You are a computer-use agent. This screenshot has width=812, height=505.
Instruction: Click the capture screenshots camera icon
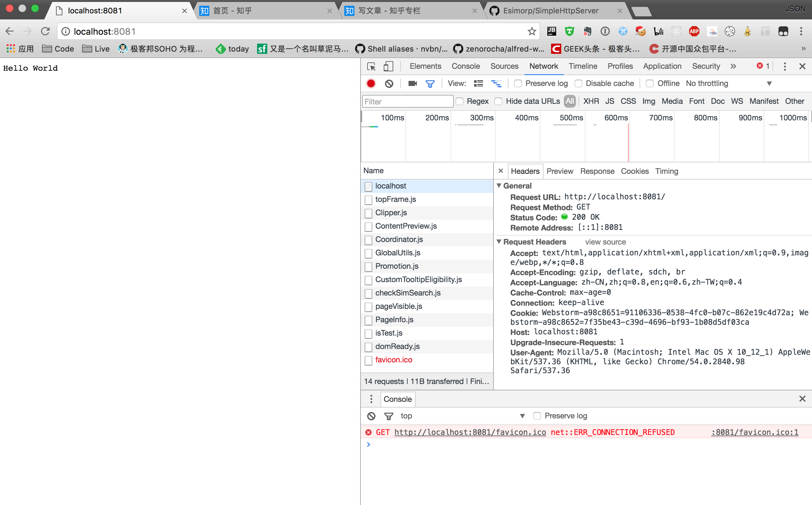(x=412, y=83)
